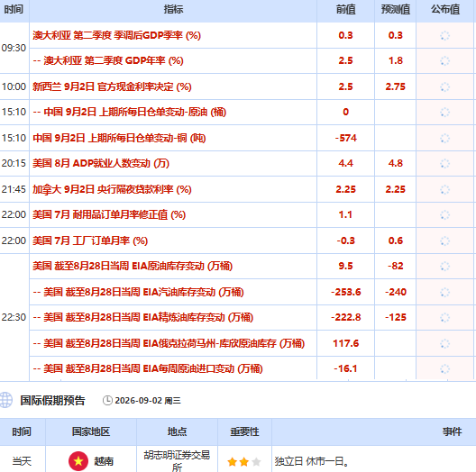476x472 pixels.
Task: Click loading spinner in EIA每周原油进口变动 row
Action: tap(444, 369)
